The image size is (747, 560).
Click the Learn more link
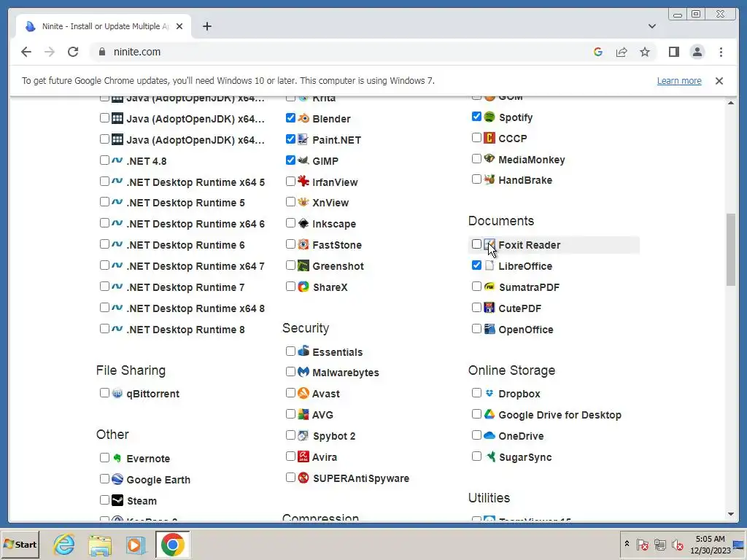click(679, 80)
